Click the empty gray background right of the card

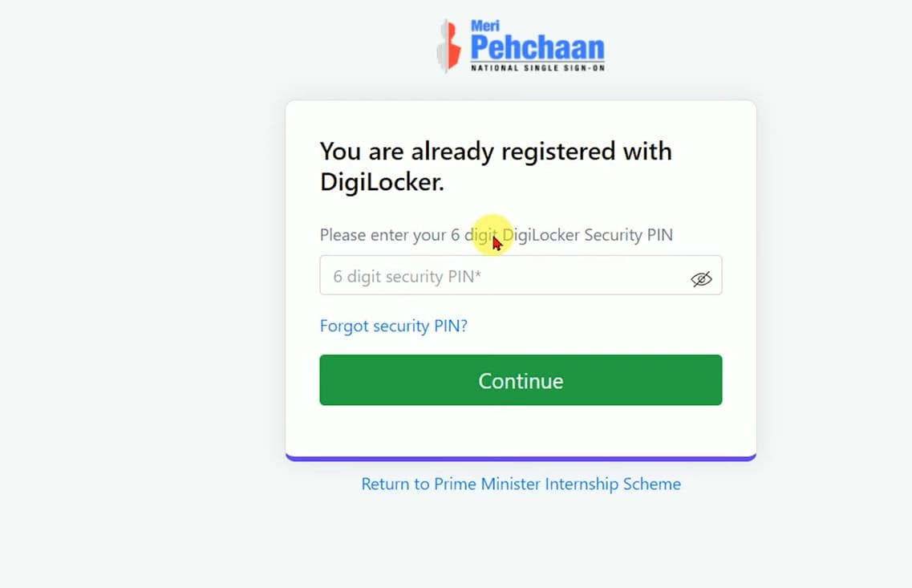tap(834, 281)
